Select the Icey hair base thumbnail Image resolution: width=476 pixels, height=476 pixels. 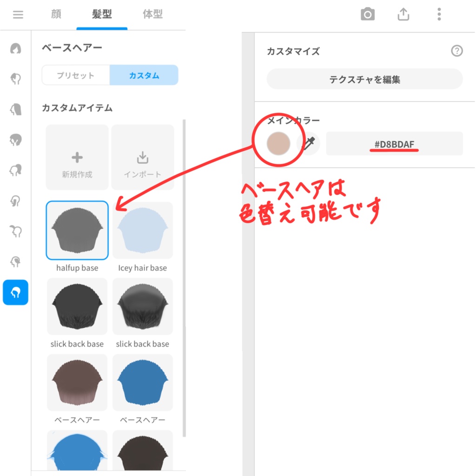[143, 230]
